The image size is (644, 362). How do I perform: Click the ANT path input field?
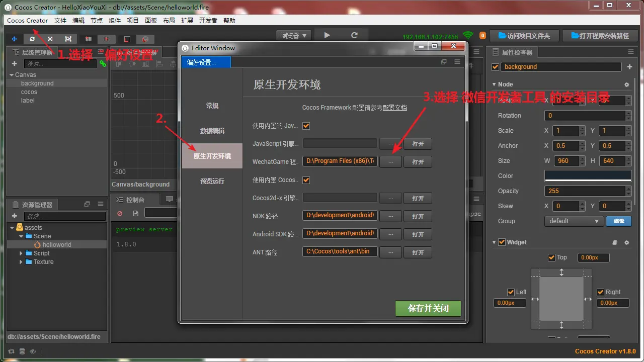(340, 251)
